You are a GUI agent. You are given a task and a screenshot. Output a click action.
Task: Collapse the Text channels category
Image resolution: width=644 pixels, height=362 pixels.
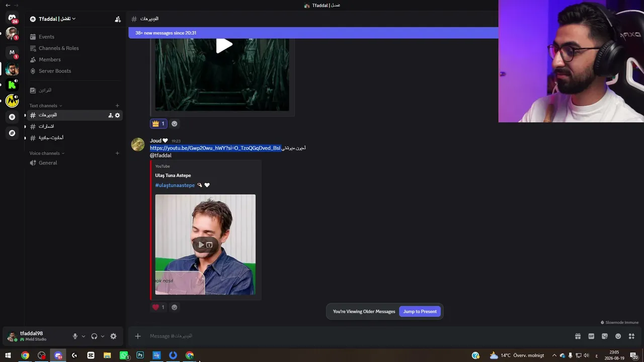point(45,106)
